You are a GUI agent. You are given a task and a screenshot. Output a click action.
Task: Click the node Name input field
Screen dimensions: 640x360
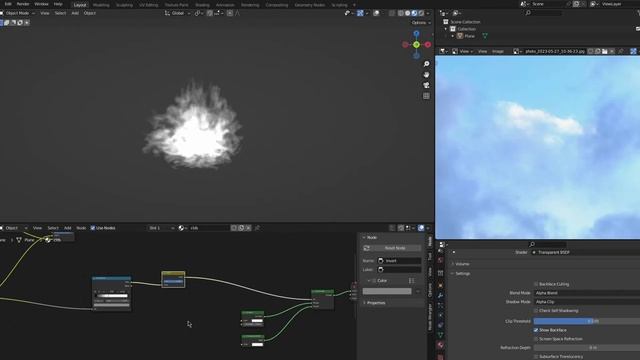pos(399,260)
